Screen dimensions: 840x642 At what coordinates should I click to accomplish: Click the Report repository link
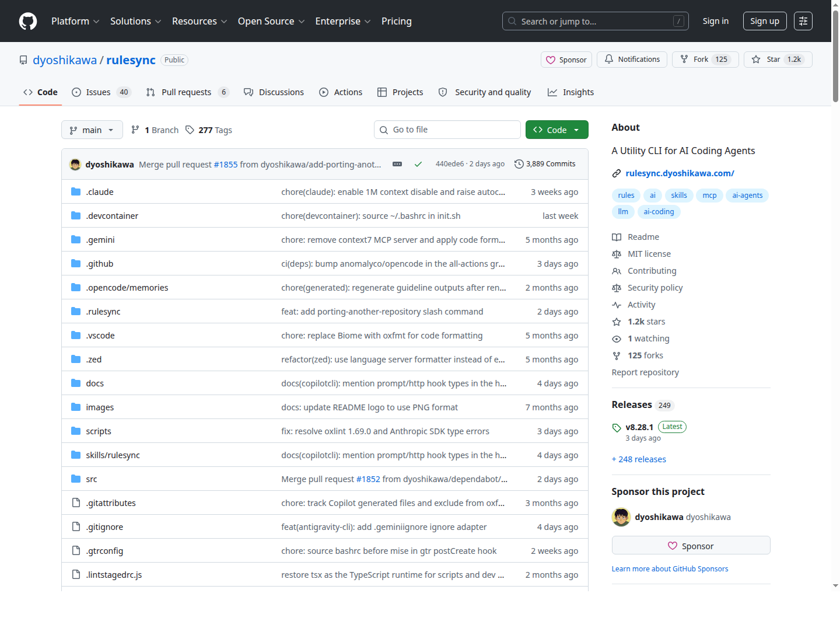[x=645, y=372]
